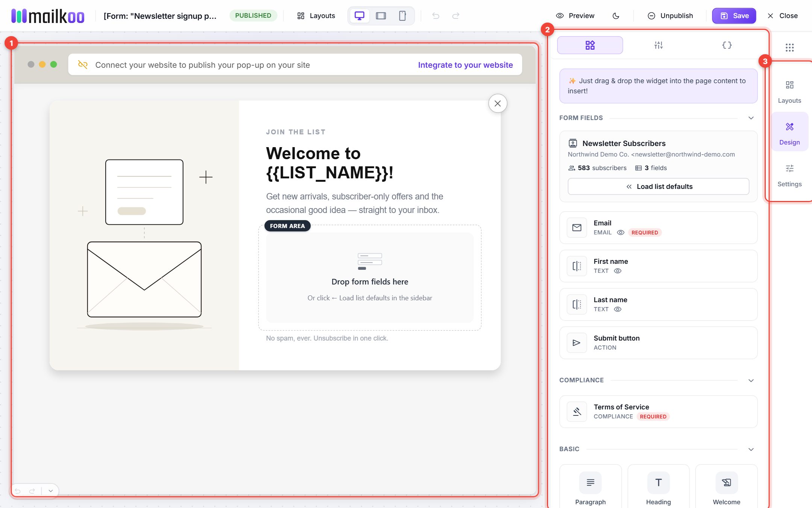Click the redo arrow in top toolbar
The width and height of the screenshot is (812, 508).
pyautogui.click(x=456, y=16)
